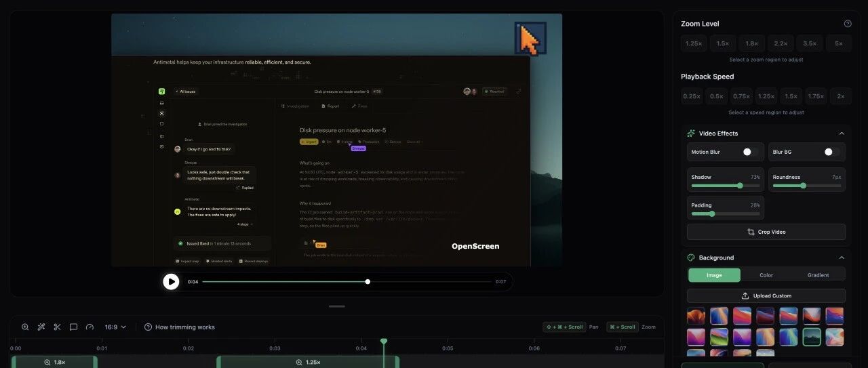
Task: Set playback speed to 1.75×
Action: point(816,96)
